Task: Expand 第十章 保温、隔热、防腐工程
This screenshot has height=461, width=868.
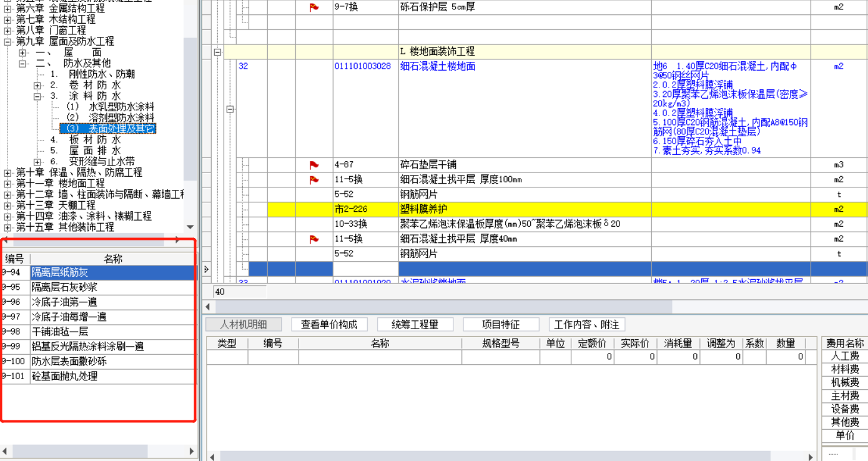Action: pyautogui.click(x=7, y=173)
